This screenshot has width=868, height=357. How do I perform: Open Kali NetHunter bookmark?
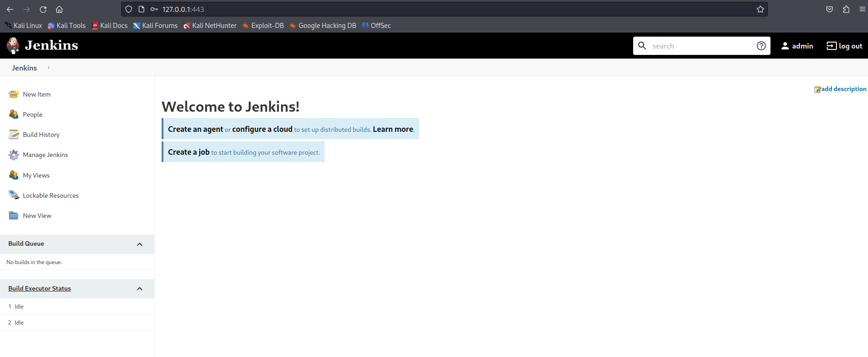(210, 26)
